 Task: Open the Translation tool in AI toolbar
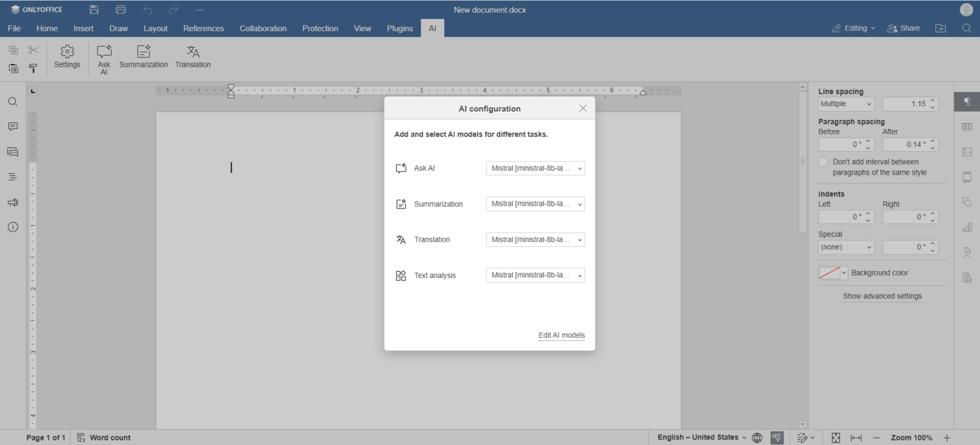coord(193,57)
